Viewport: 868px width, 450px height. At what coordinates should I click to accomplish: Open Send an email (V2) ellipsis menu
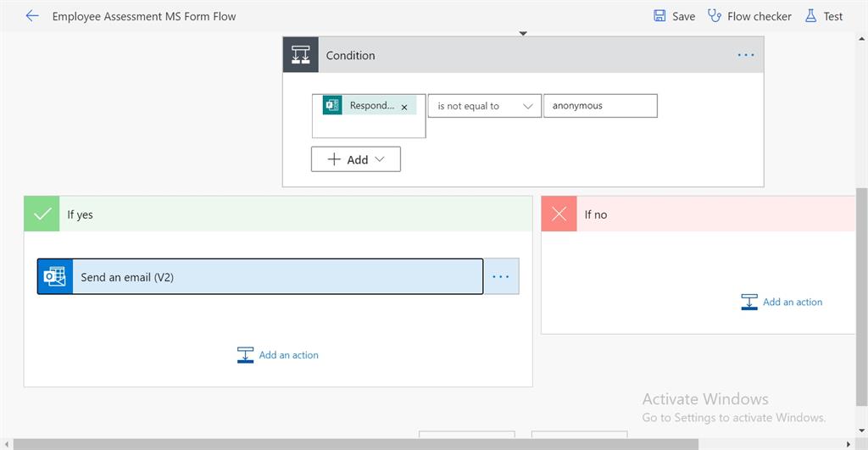[x=501, y=276]
